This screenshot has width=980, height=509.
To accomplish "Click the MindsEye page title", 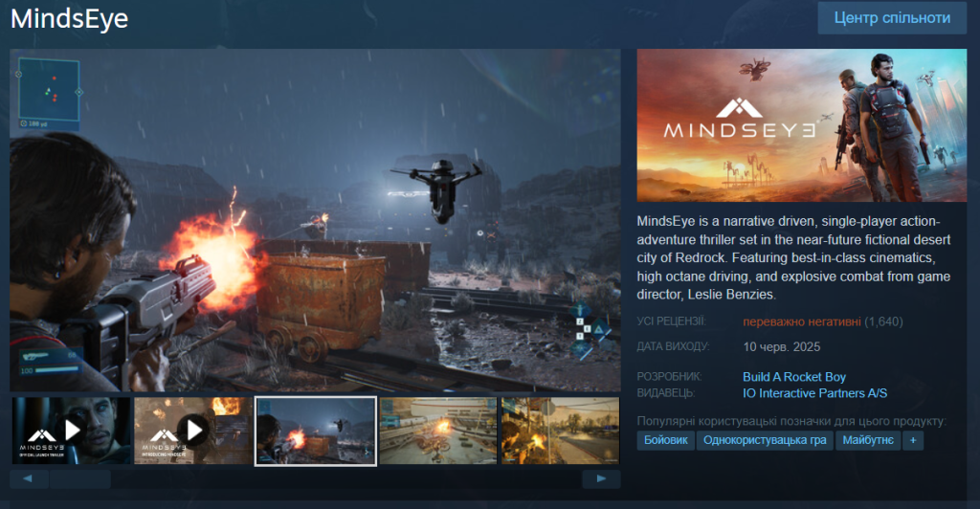I will pos(69,19).
